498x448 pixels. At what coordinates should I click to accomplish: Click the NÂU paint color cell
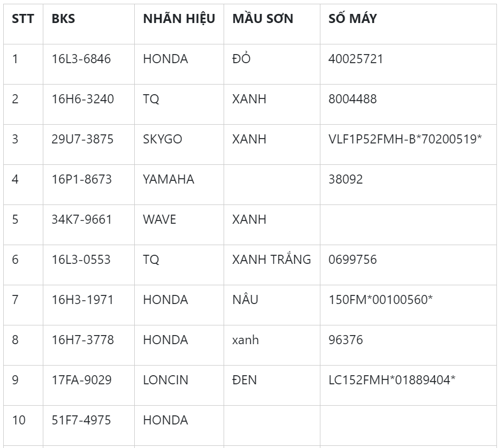(245, 300)
